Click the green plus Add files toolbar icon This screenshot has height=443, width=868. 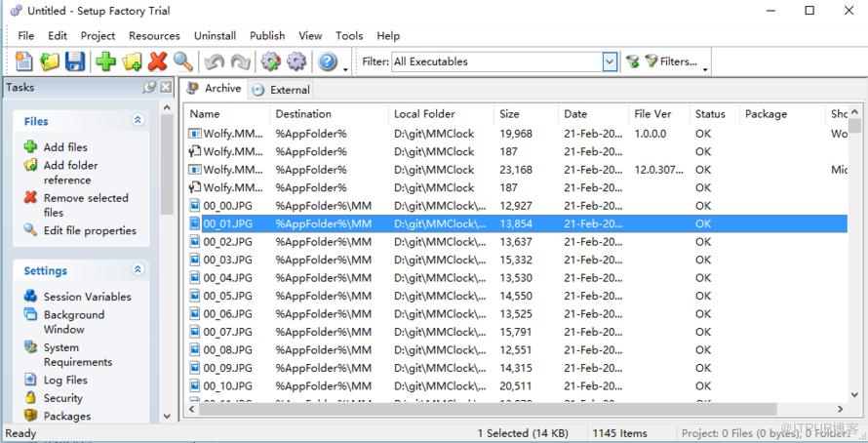[x=105, y=61]
